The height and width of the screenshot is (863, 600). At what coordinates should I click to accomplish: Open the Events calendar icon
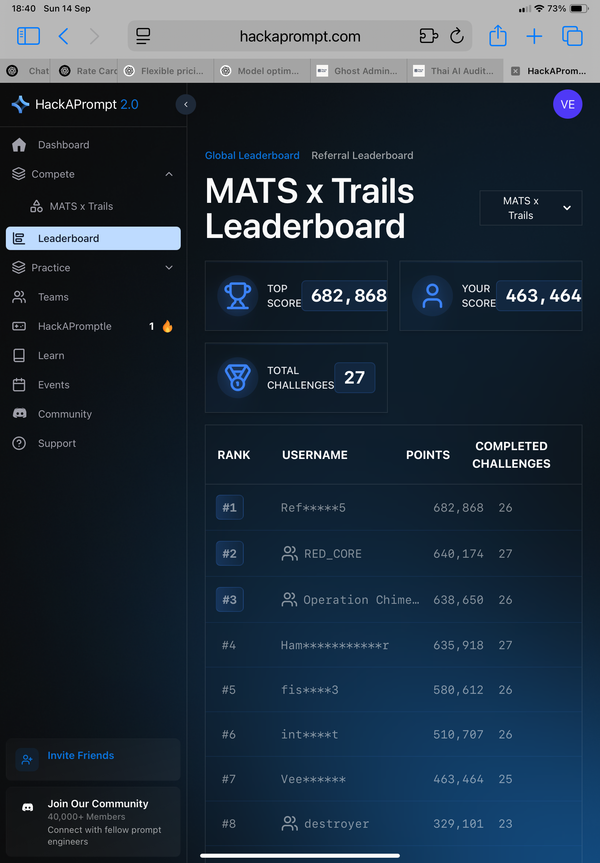point(19,385)
